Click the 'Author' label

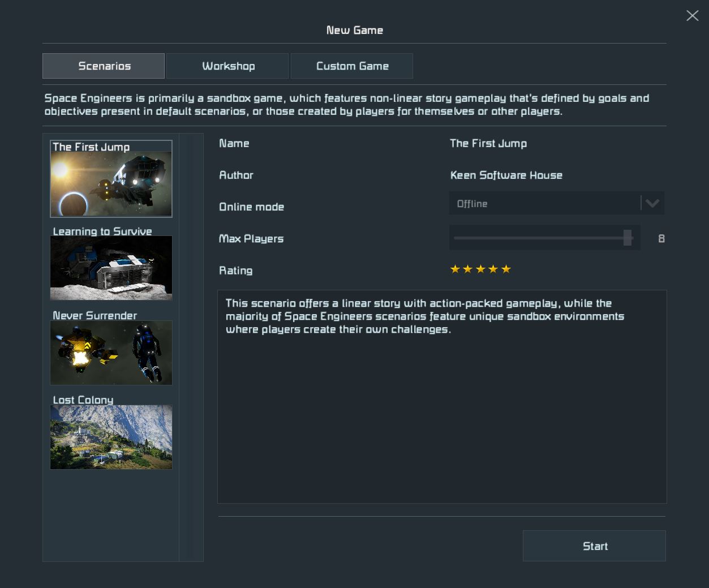pyautogui.click(x=236, y=175)
